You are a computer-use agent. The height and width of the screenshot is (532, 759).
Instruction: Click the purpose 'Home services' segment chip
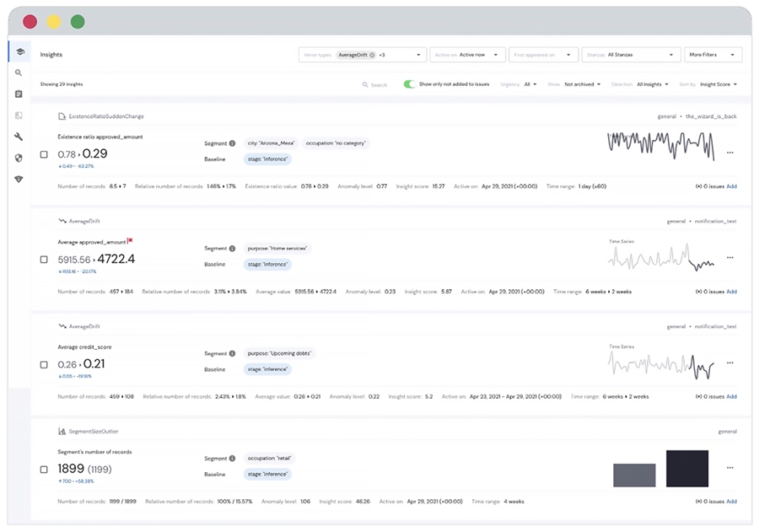click(277, 249)
